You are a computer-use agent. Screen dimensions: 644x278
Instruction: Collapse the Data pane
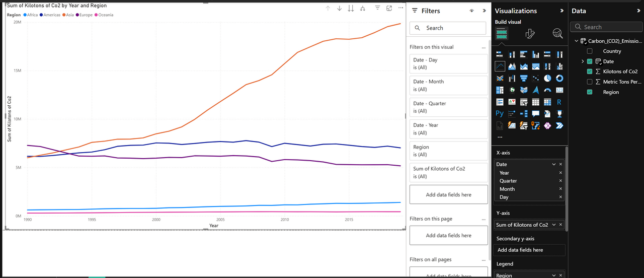pyautogui.click(x=638, y=11)
